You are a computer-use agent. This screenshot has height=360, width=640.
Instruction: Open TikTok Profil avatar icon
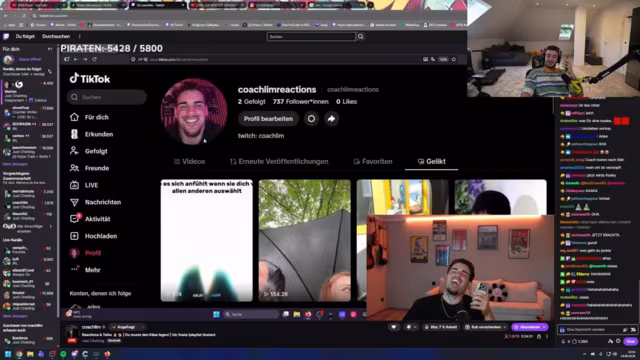74,253
